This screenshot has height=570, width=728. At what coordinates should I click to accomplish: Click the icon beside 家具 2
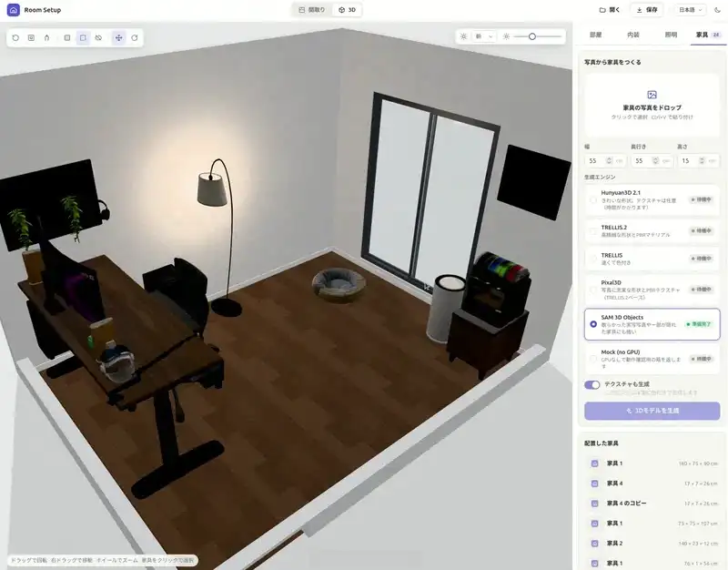(594, 543)
